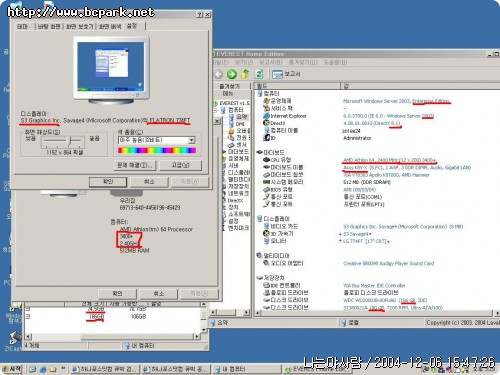The image size is (500, 375).
Task: Click the CPU 유형 row icon
Action: click(x=266, y=160)
